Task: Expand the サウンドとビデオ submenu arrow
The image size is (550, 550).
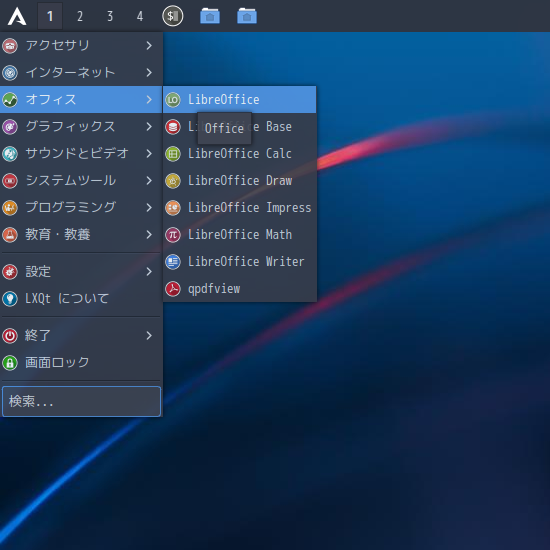Action: point(149,154)
